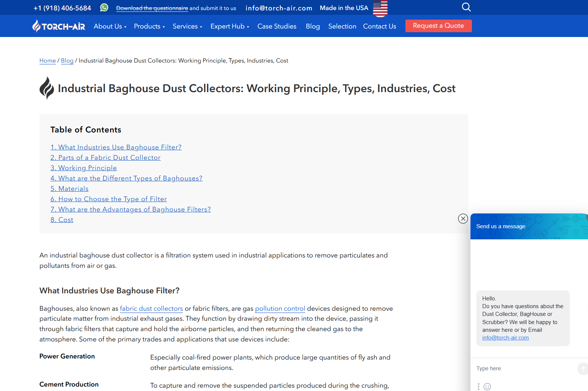Expand the About Us dropdown menu
The image size is (588, 391).
(110, 26)
